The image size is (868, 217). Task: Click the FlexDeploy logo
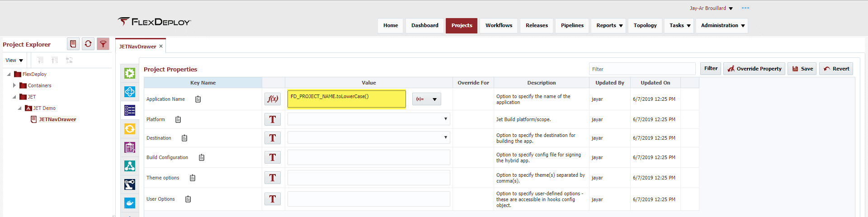pos(155,22)
